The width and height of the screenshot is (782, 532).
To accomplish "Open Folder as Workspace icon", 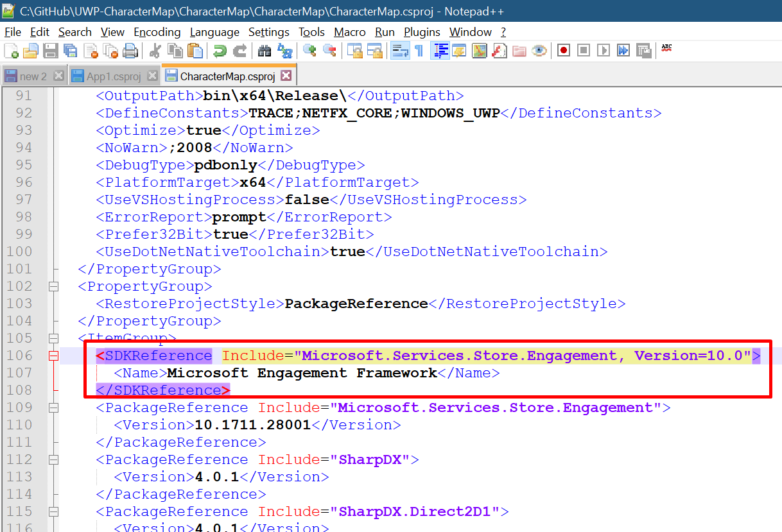I will (x=519, y=51).
